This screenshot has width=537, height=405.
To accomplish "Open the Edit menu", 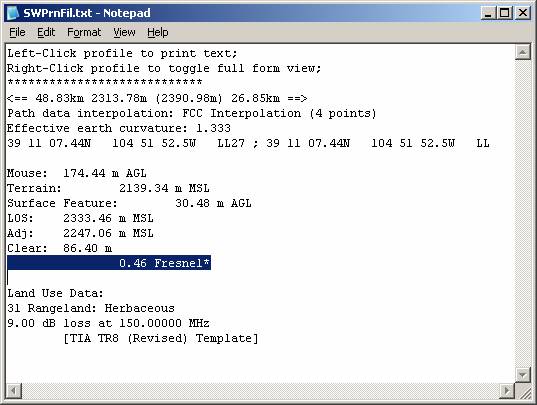I will [x=46, y=33].
